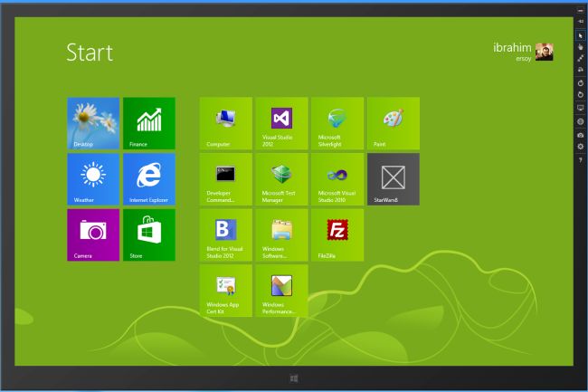This screenshot has width=588, height=392.
Task: Open Developer Command Prompt tile
Action: tap(226, 179)
